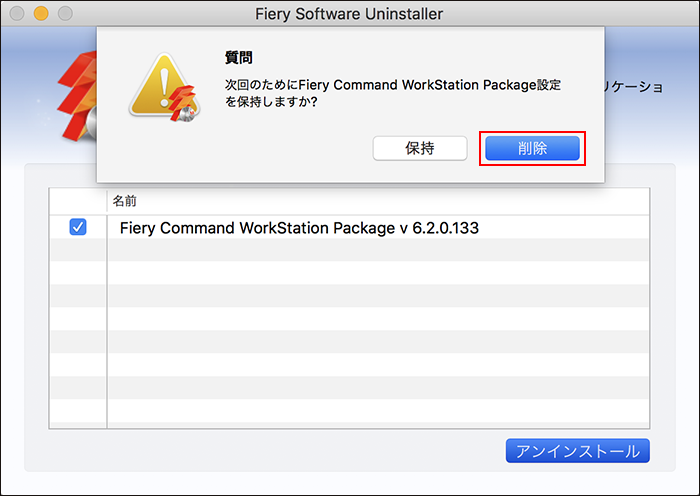Click the 削除 (Delete) button
700x496 pixels.
[532, 148]
